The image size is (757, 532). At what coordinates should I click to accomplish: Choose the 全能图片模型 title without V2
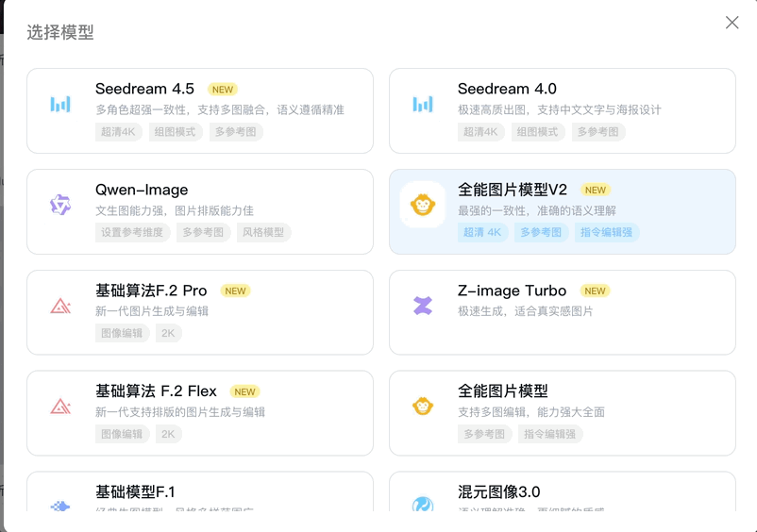pos(502,391)
